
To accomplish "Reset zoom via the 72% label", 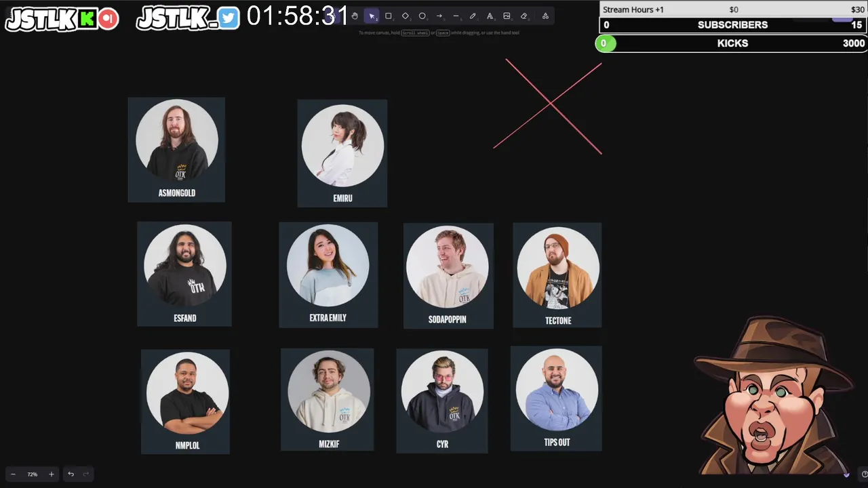I will pos(32,474).
